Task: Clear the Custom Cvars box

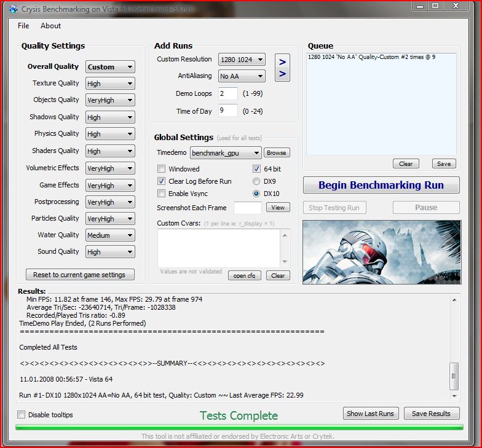Action: pos(278,275)
